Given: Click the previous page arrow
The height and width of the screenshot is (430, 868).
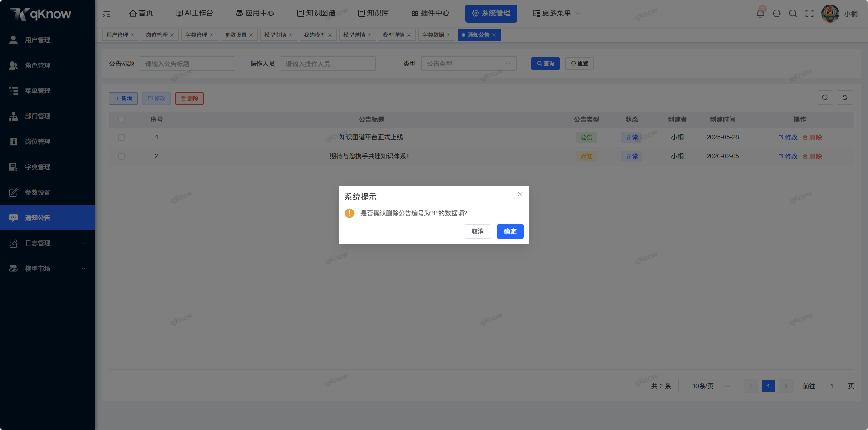Looking at the screenshot, I should pos(751,386).
